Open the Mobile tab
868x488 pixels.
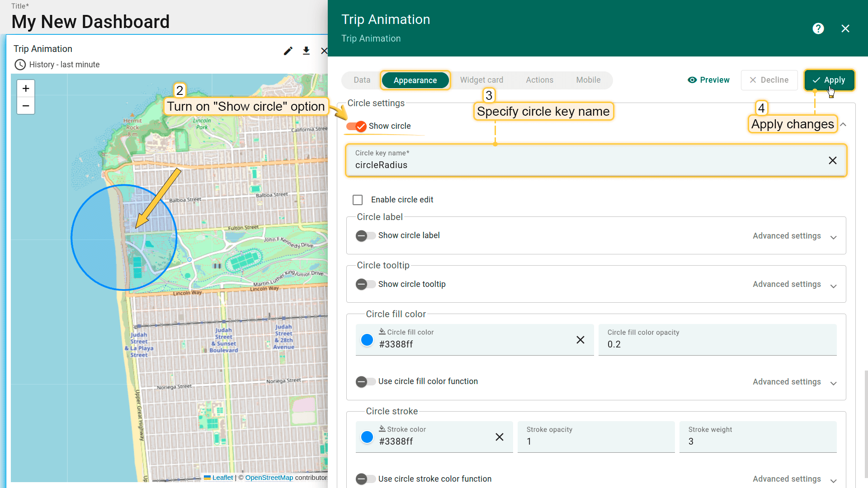(x=588, y=80)
